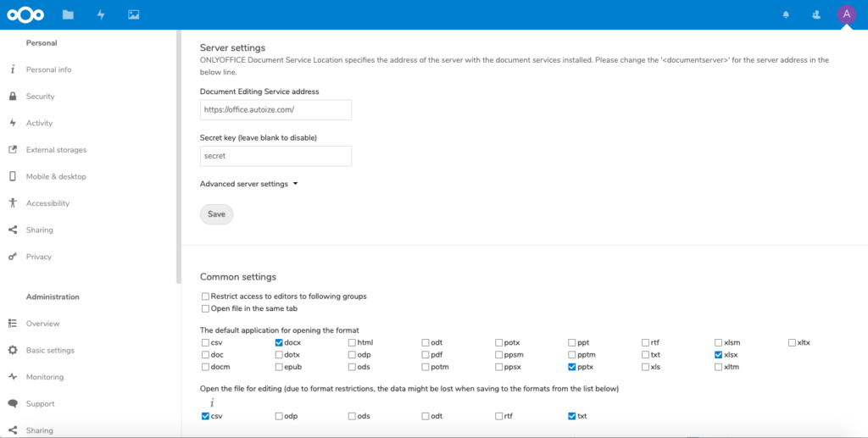
Task: Check the epub default format checkbox
Action: [x=279, y=367]
